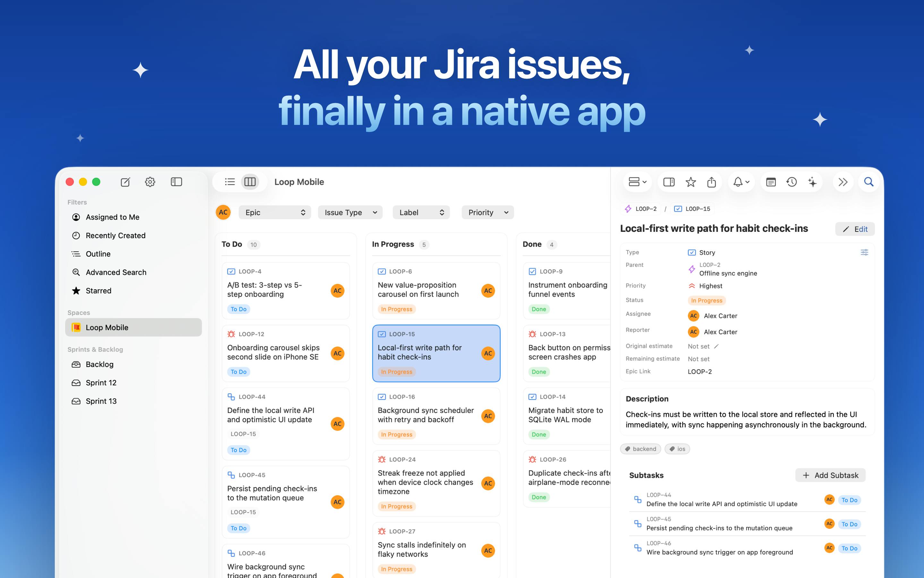924x578 pixels.
Task: Open Sprint 13
Action: [133, 401]
